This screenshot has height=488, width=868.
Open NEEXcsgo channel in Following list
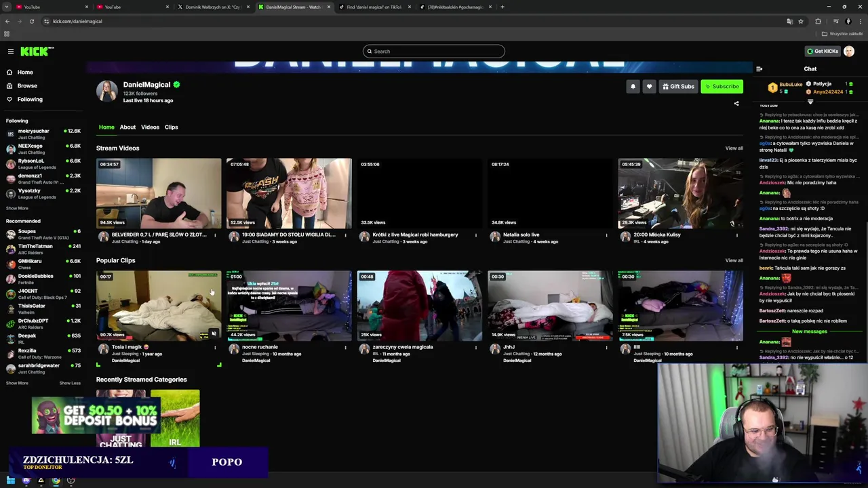(43, 148)
